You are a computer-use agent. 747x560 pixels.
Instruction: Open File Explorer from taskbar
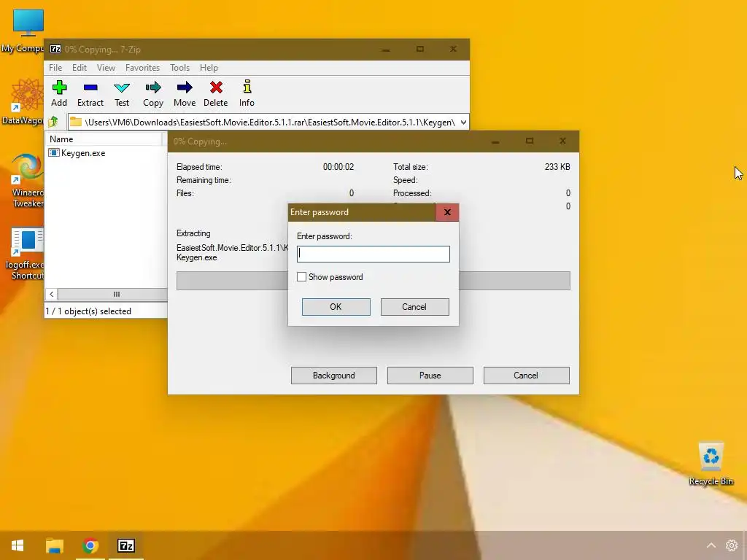pyautogui.click(x=55, y=545)
